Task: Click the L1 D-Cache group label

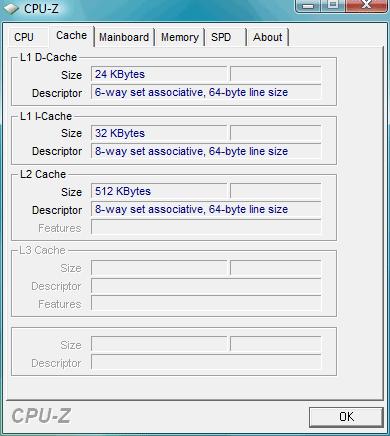Action: pos(49,57)
